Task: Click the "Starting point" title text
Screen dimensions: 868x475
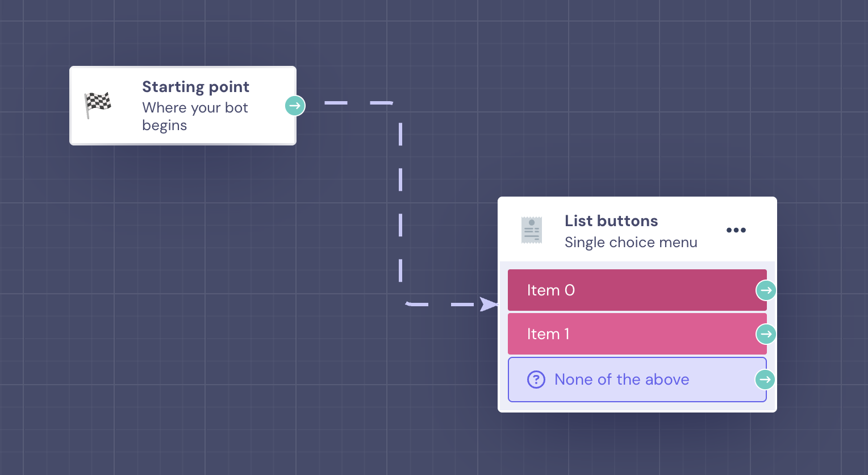Action: point(195,87)
